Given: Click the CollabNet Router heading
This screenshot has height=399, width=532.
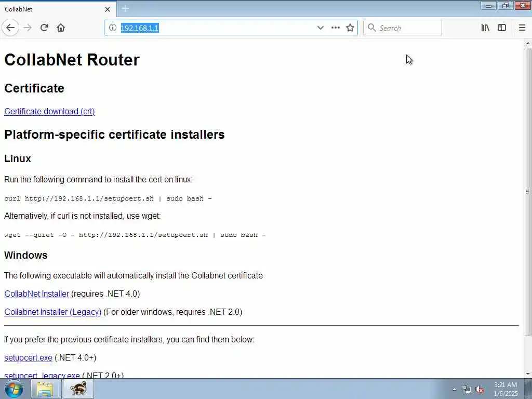Looking at the screenshot, I should 72,60.
